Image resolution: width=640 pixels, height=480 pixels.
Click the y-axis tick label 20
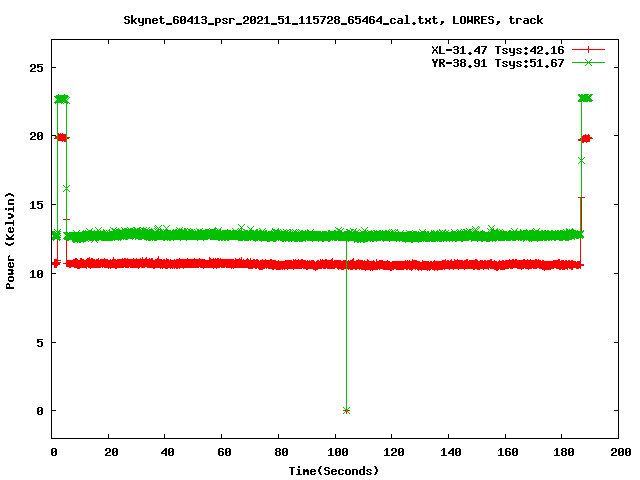tap(36, 136)
